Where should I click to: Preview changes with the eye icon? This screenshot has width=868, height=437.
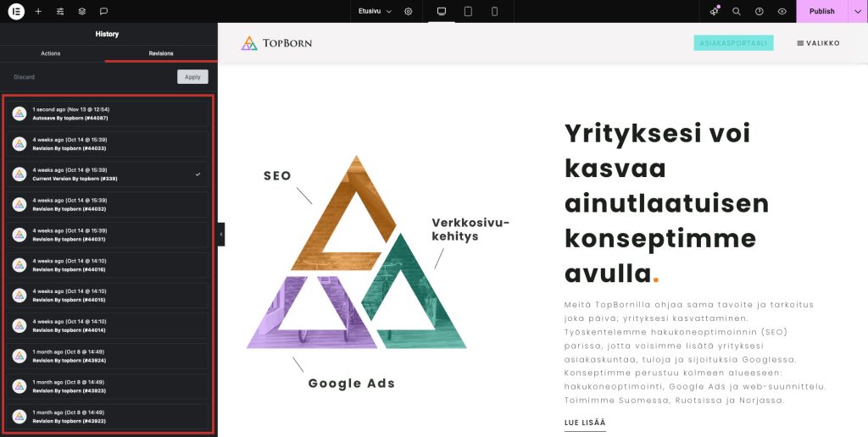[782, 11]
